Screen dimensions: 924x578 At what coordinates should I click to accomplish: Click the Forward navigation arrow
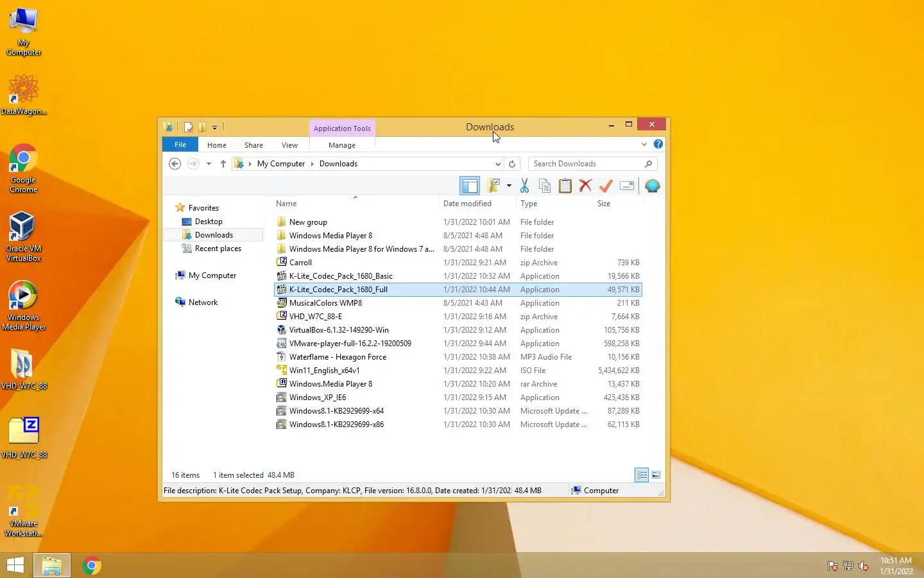(193, 164)
